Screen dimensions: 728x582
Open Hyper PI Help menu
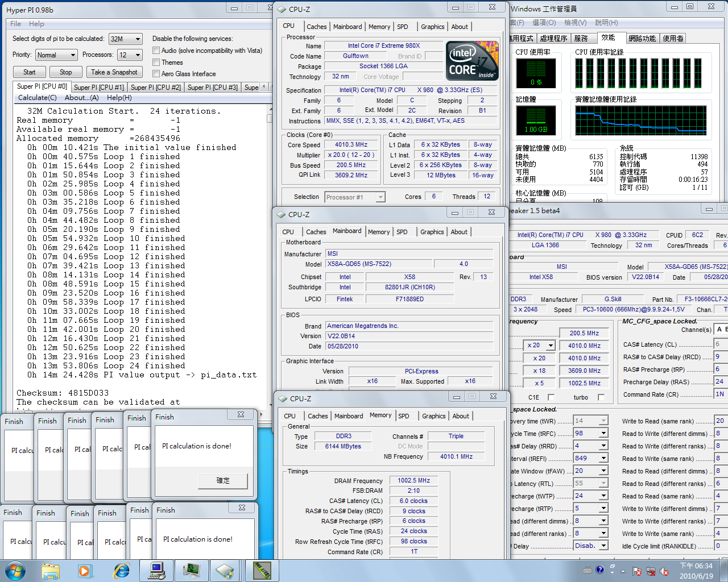click(x=36, y=24)
